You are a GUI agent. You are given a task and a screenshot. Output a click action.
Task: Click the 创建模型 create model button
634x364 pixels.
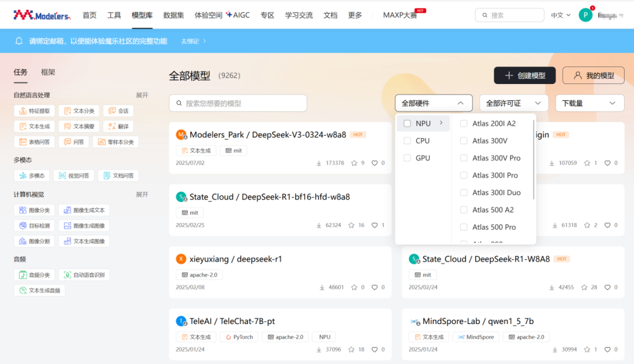click(524, 75)
